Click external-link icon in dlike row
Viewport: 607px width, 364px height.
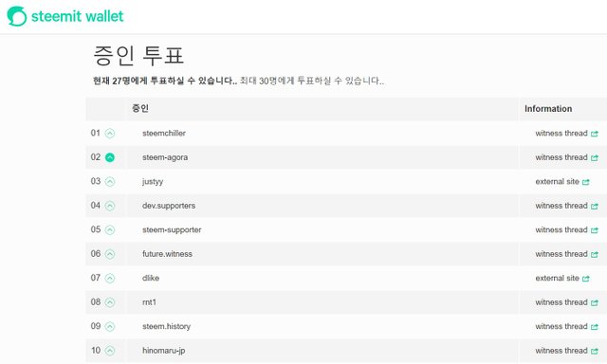(x=586, y=279)
